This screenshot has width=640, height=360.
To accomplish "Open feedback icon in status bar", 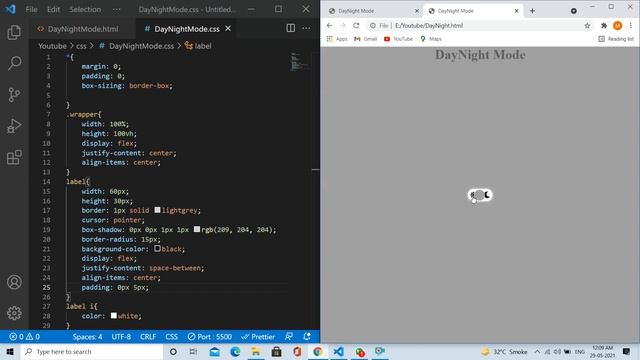I will (x=289, y=337).
